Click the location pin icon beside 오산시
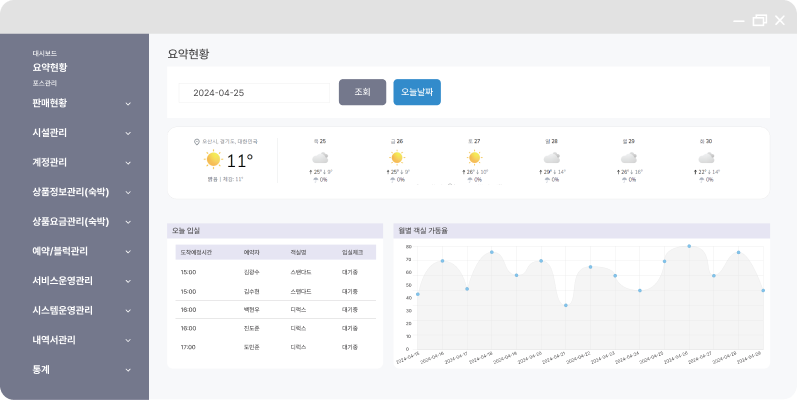 (x=197, y=142)
